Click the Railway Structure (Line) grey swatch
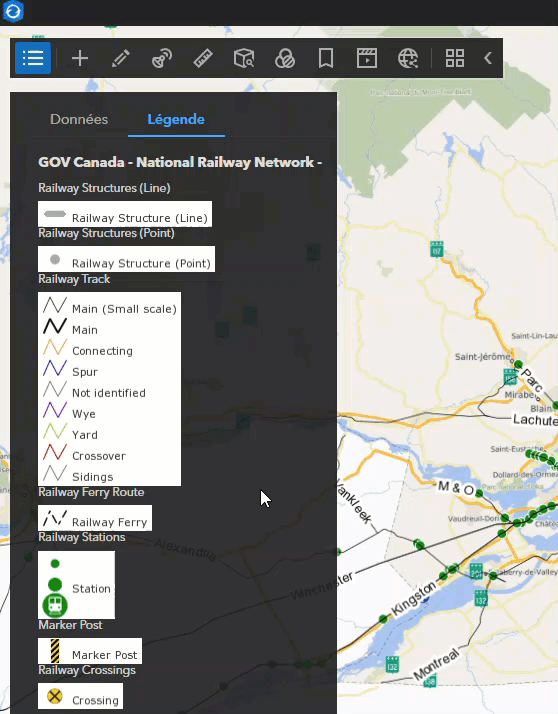This screenshot has height=714, width=558. pyautogui.click(x=55, y=214)
